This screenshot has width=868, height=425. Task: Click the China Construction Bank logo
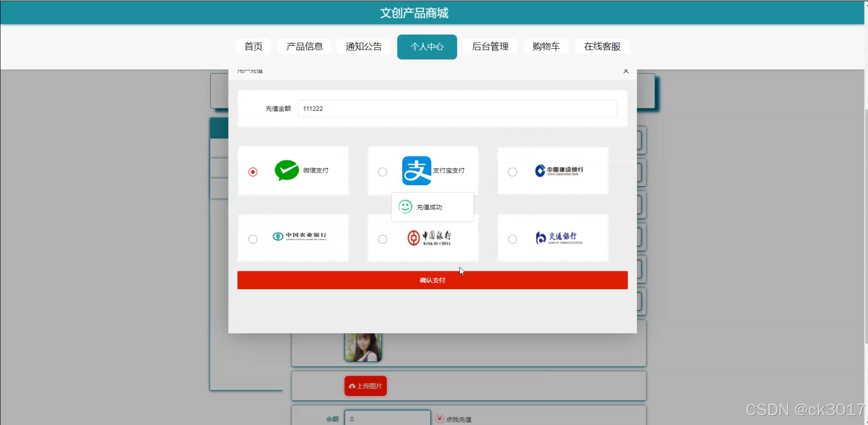coord(559,171)
